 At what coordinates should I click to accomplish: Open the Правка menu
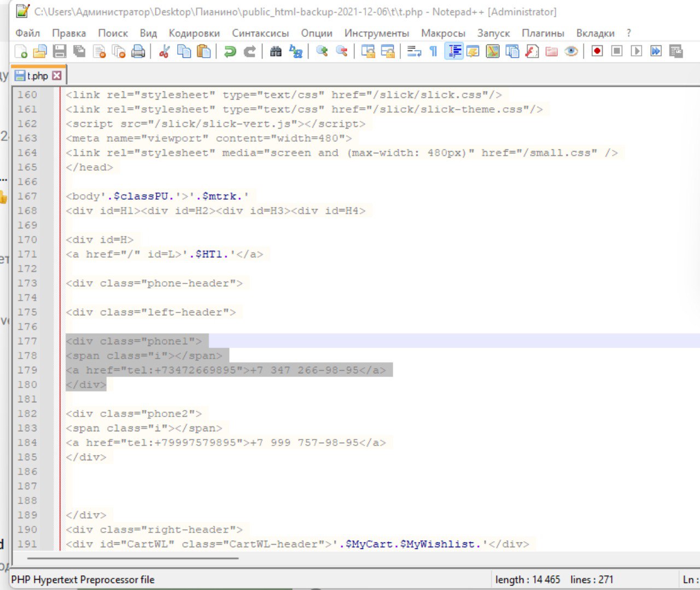coord(69,33)
